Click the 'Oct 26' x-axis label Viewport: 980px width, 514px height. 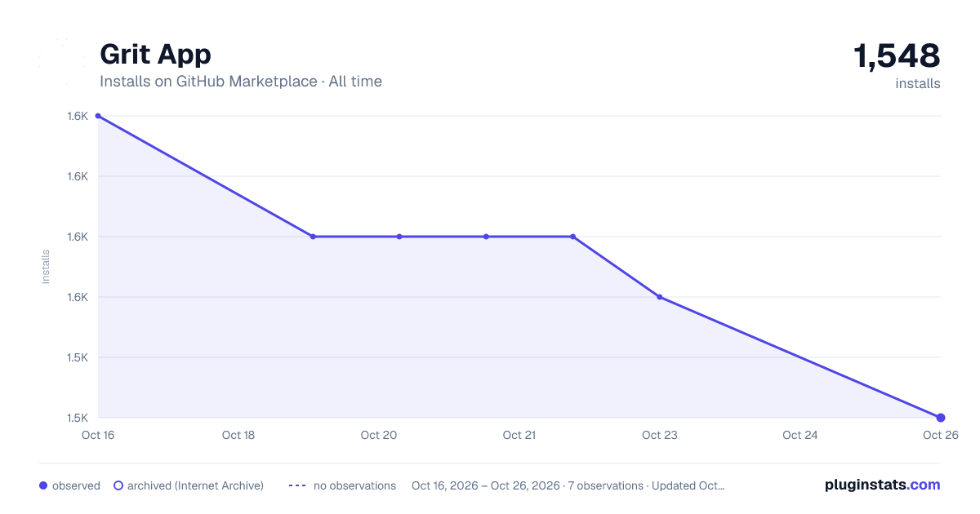click(x=940, y=435)
